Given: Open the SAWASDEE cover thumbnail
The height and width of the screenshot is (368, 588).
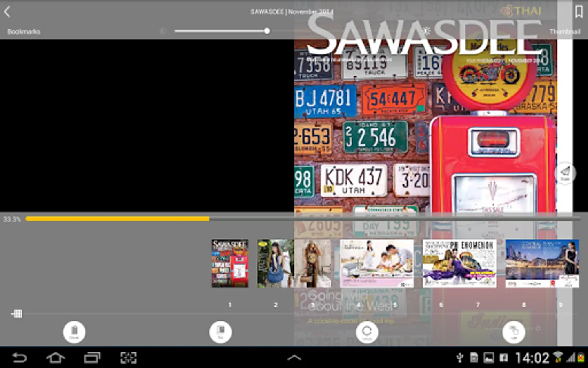Looking at the screenshot, I should 230,264.
